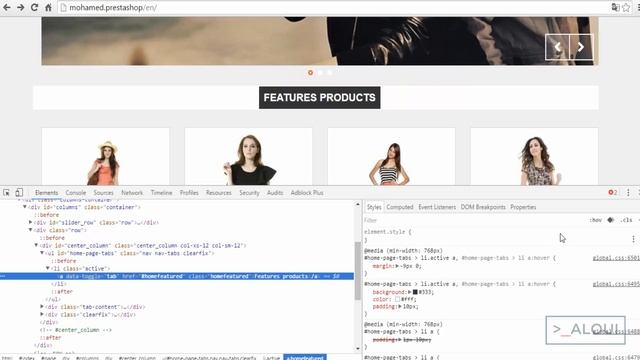
Task: Open the Timeline panel tab
Action: 161,193
